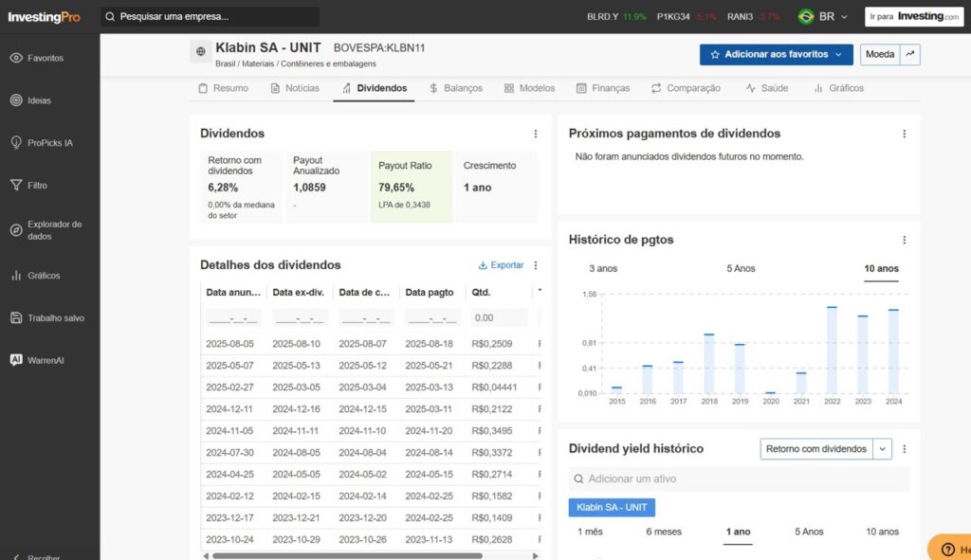
Task: Select the 6 meses yield period
Action: pos(664,532)
